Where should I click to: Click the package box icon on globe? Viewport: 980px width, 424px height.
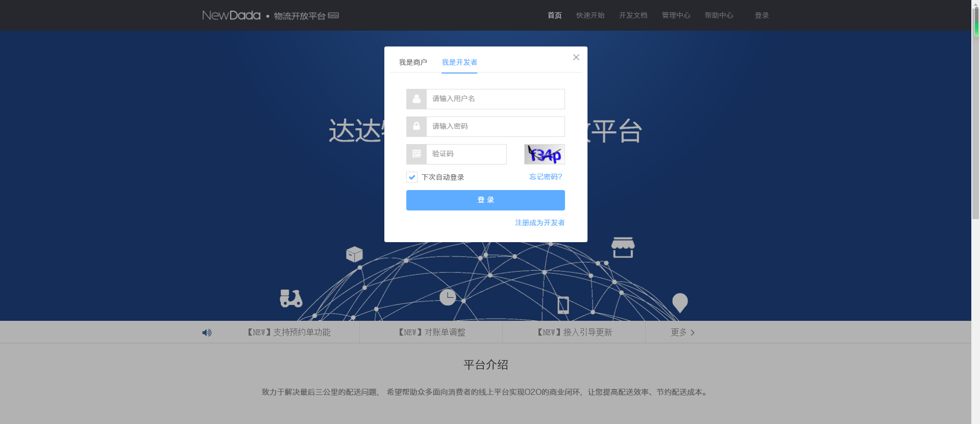(x=354, y=254)
